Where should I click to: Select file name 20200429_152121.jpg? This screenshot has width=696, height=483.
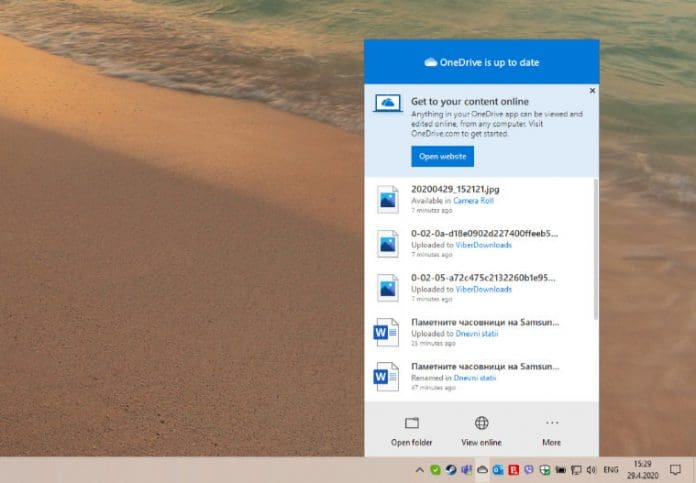(455, 189)
